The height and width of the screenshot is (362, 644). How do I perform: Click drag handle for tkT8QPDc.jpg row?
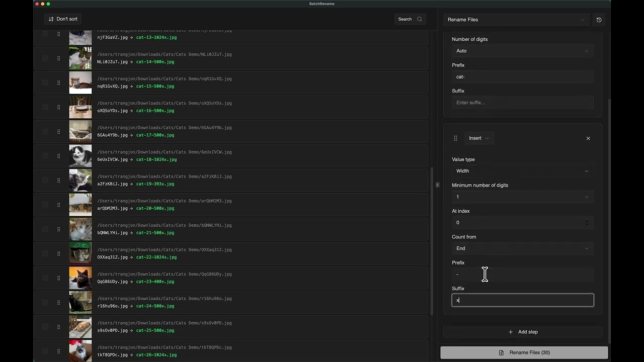[58, 351]
